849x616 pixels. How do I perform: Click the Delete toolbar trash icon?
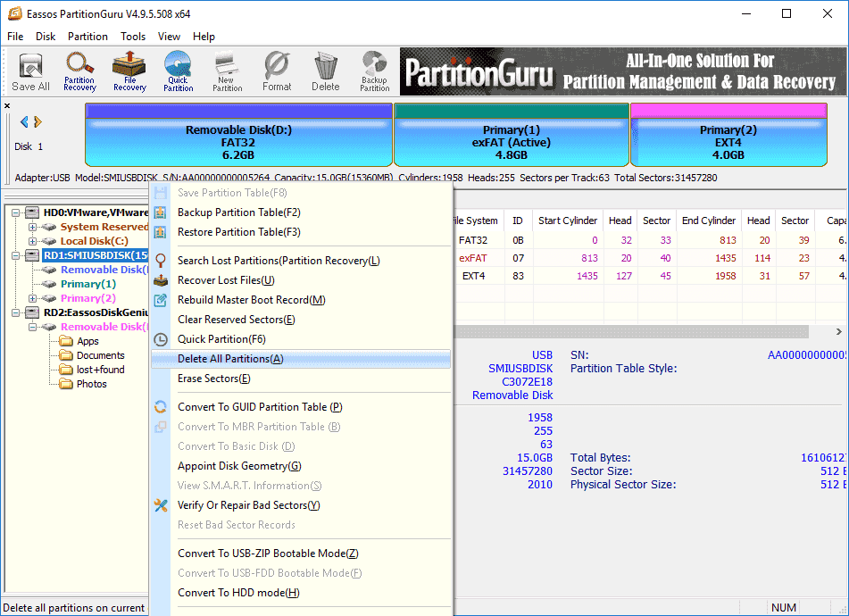click(326, 71)
